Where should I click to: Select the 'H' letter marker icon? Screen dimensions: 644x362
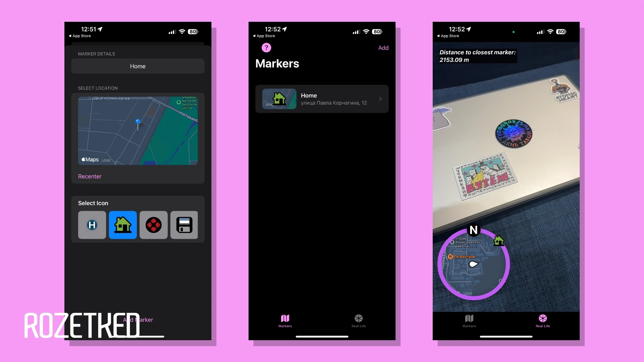point(92,225)
